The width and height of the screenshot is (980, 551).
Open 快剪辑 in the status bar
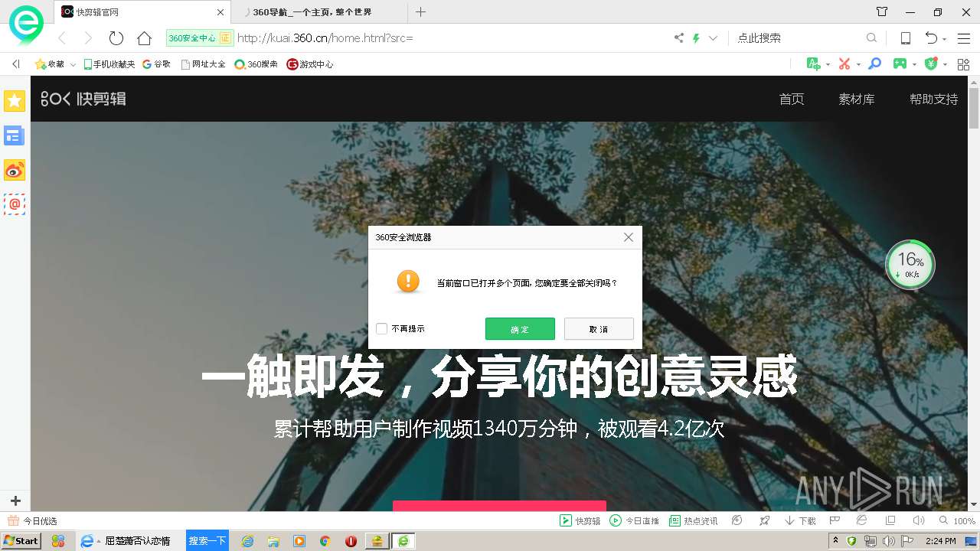pyautogui.click(x=580, y=521)
